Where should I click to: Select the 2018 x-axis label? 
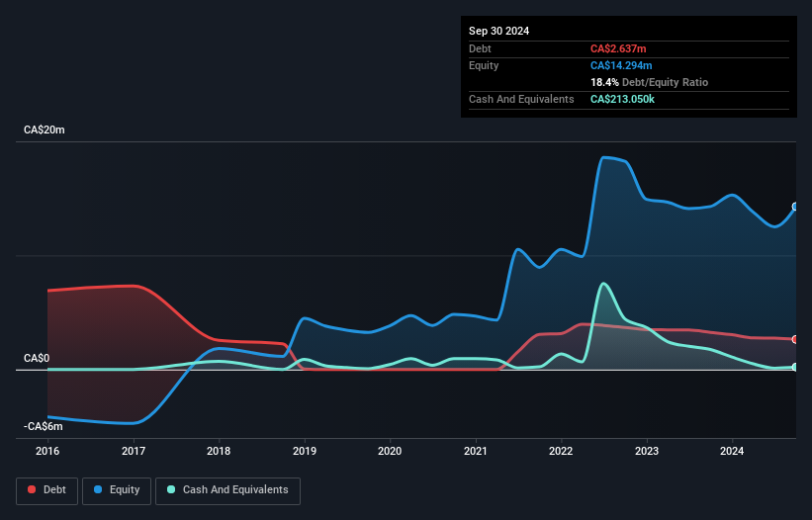219,451
